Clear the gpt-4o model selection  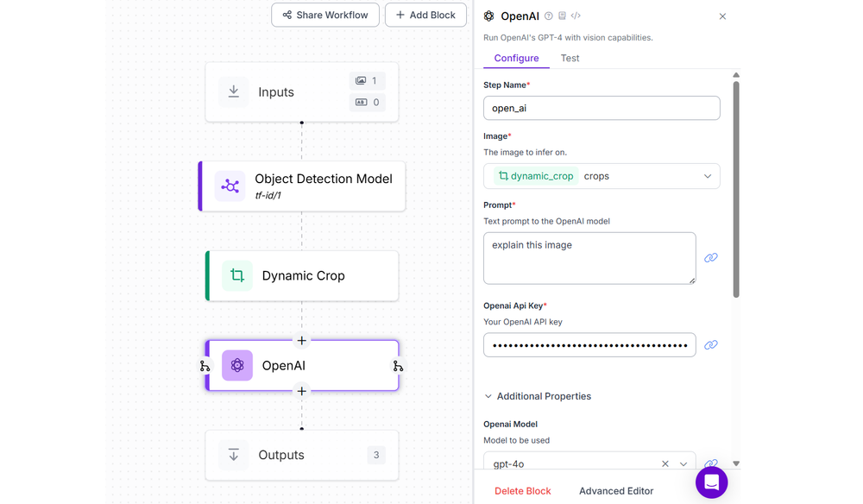pos(665,464)
